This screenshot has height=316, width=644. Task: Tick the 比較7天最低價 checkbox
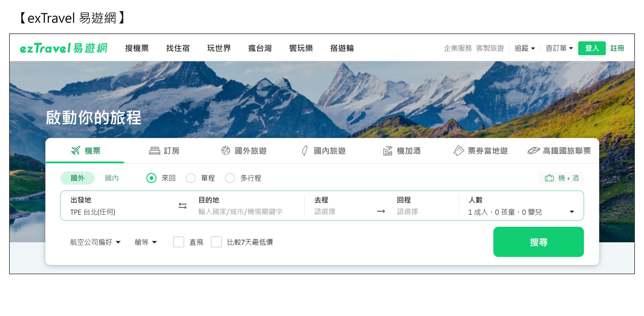(x=216, y=242)
